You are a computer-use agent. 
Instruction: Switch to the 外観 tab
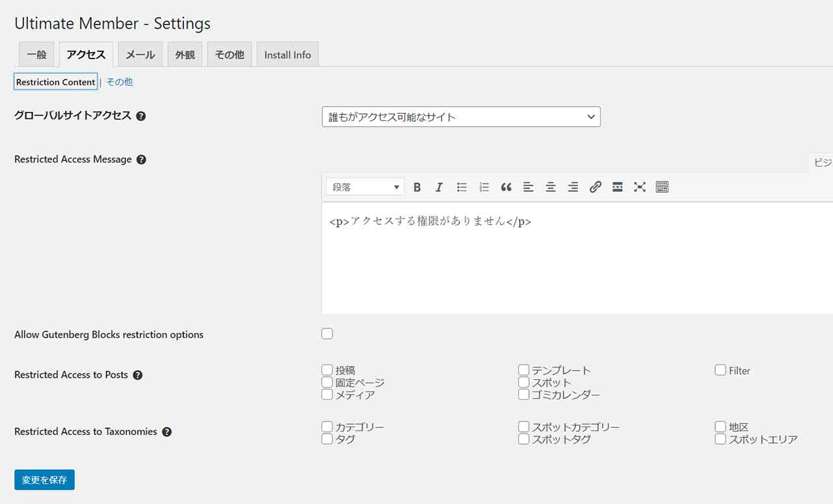pyautogui.click(x=185, y=55)
